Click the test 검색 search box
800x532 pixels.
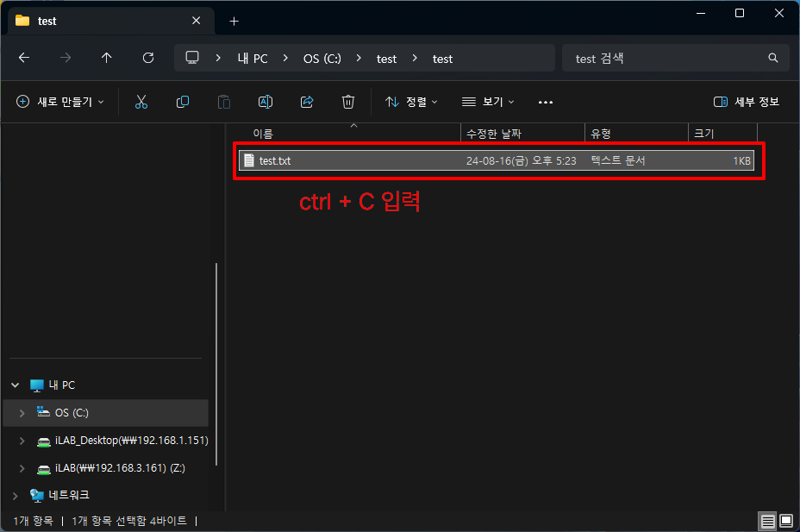(x=676, y=58)
